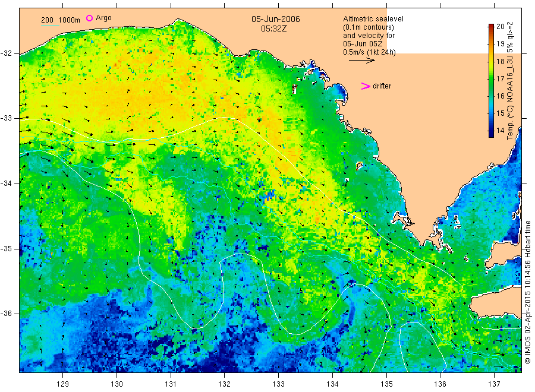Click the temperature color bar legend
This screenshot has height=392, width=535.
pos(491,80)
